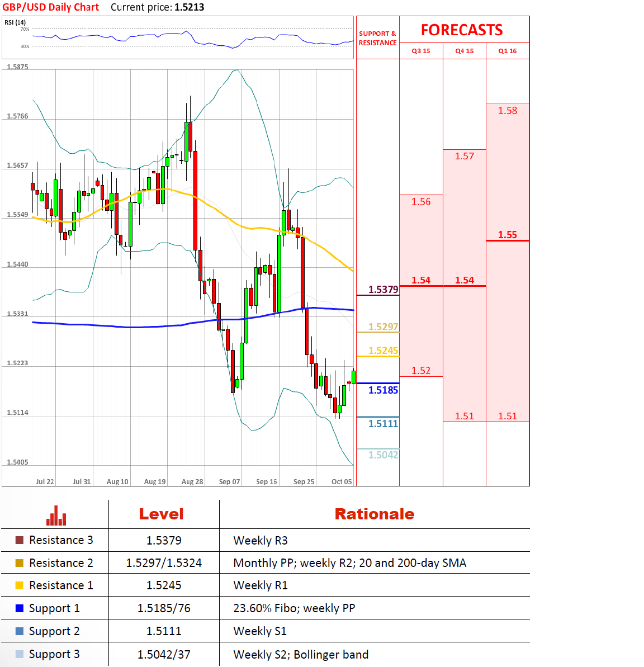Click the 1.58 forecast high in Q1 16
Viewport: 644px width, 667px height.
[x=508, y=111]
